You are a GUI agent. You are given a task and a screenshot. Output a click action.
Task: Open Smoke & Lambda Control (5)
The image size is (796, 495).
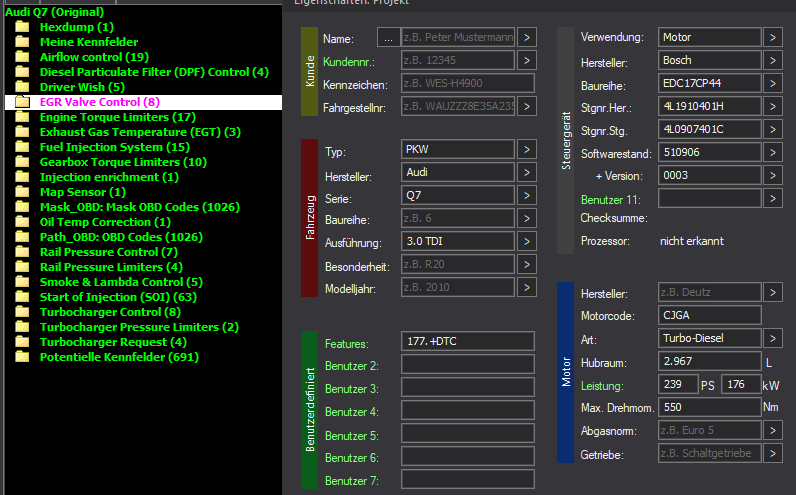click(121, 282)
